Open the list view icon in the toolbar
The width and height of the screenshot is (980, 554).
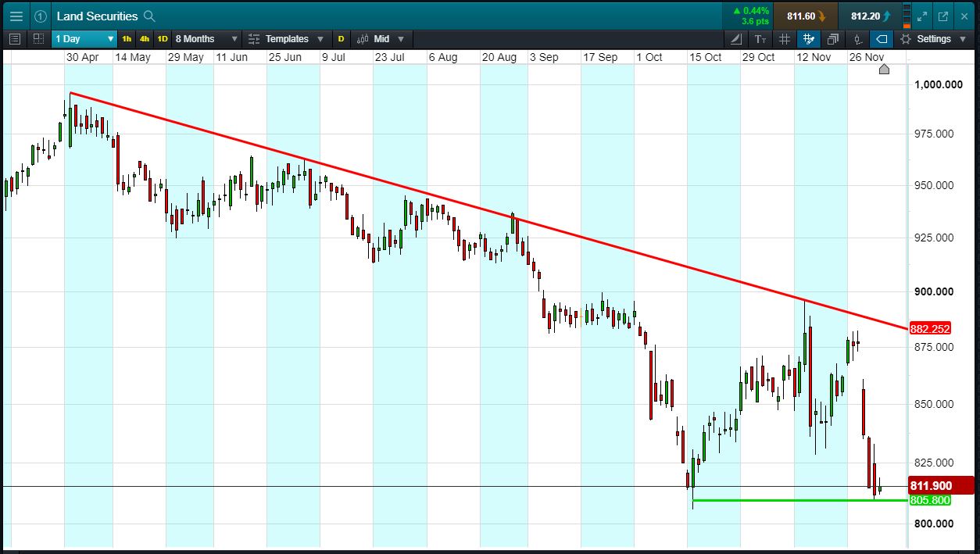point(14,38)
